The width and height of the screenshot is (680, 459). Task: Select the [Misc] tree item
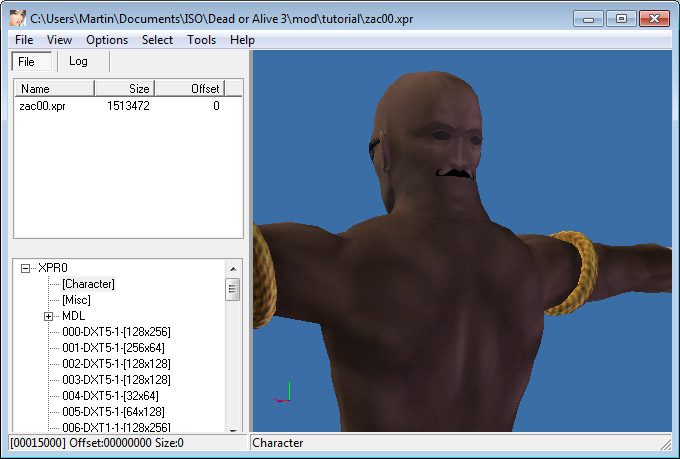click(x=76, y=300)
